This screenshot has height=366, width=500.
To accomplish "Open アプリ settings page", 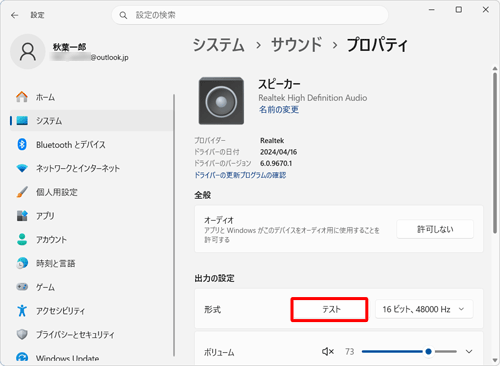I will pyautogui.click(x=91, y=216).
